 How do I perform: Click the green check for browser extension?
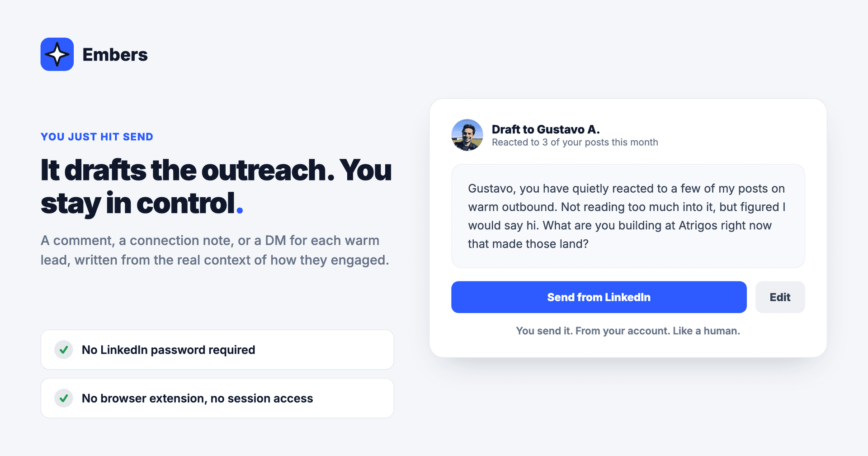pos(64,398)
